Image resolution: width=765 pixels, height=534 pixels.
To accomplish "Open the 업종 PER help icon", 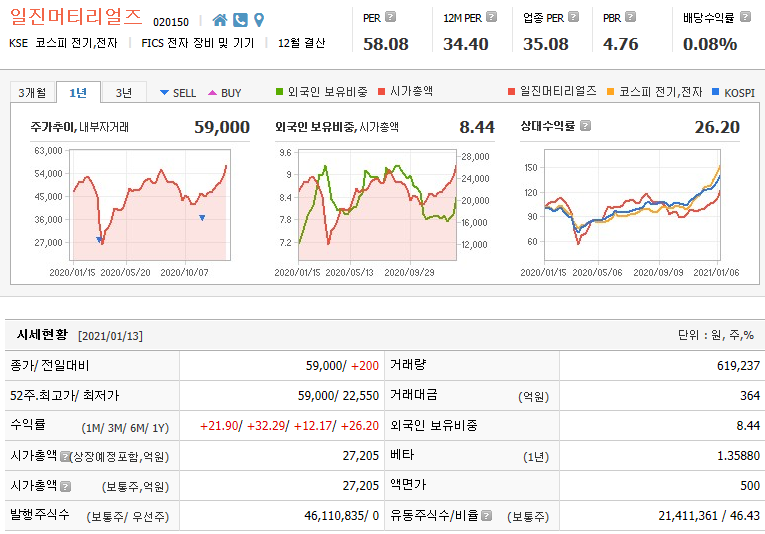I will pyautogui.click(x=574, y=17).
